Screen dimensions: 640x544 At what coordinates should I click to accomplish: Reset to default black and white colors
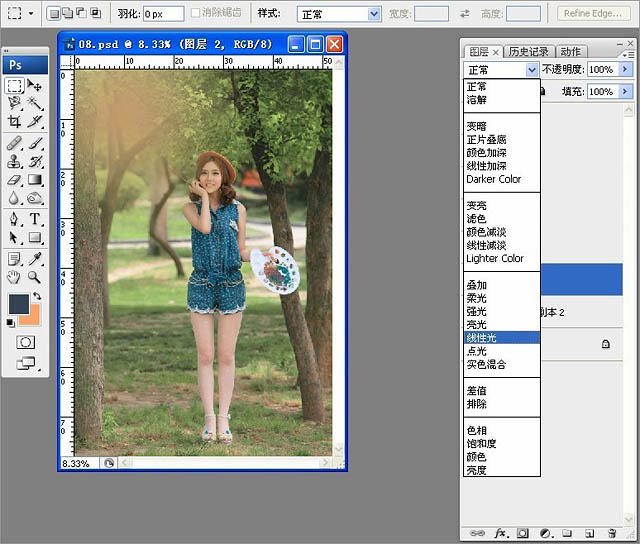(11, 322)
